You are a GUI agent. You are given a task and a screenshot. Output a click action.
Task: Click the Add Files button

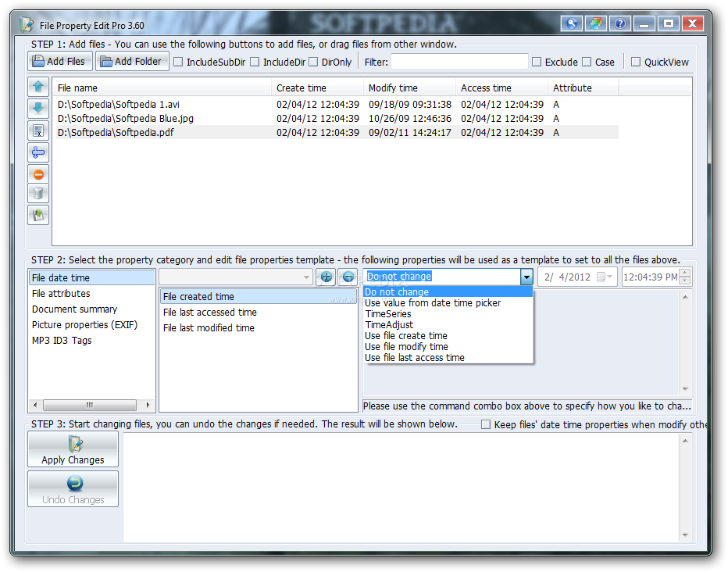[60, 61]
